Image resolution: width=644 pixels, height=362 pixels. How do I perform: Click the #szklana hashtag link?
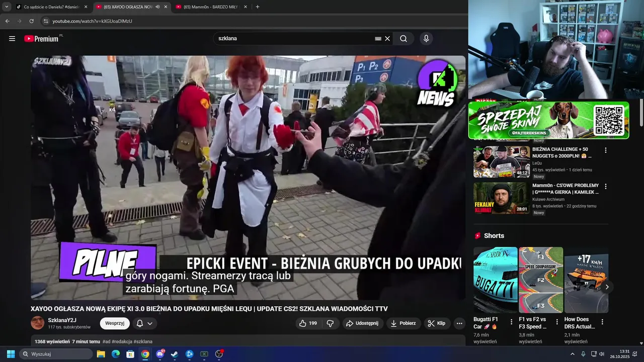click(143, 342)
